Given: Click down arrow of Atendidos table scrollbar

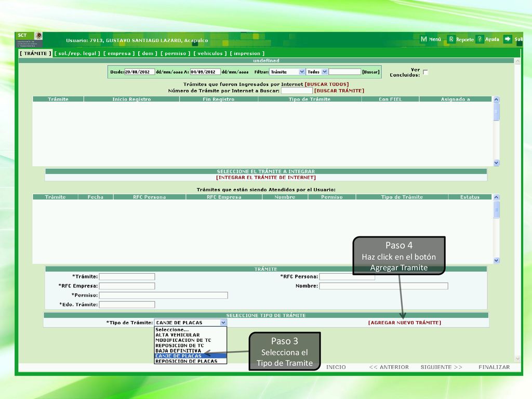Looking at the screenshot, I should tap(496, 261).
